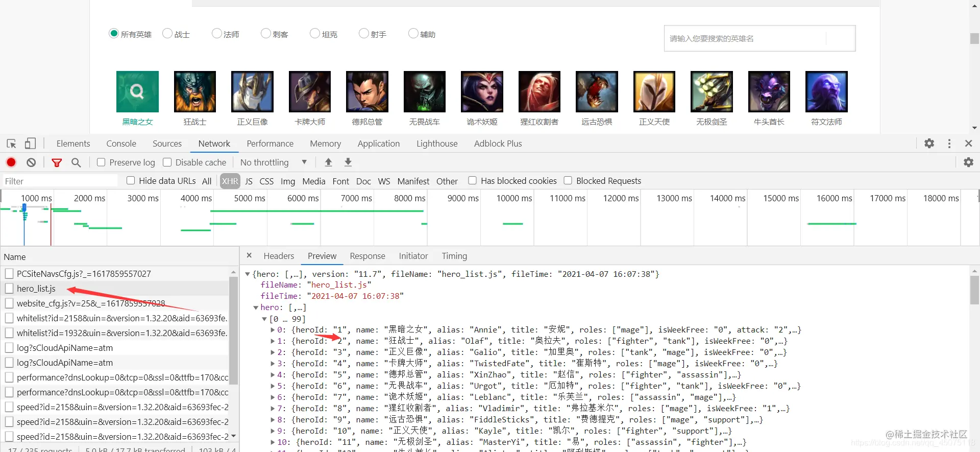This screenshot has width=980, height=452.
Task: Open the network search magnifier
Action: pyautogui.click(x=76, y=162)
